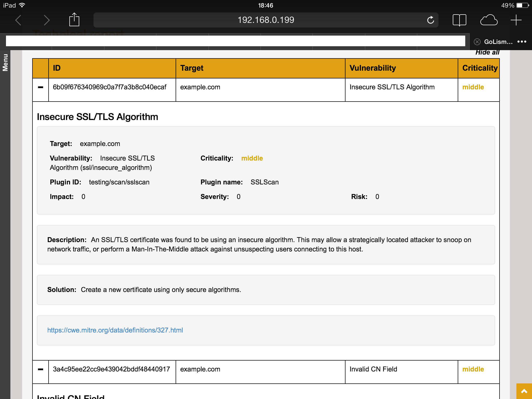Click the ID column header
This screenshot has width=532, height=399.
(57, 68)
